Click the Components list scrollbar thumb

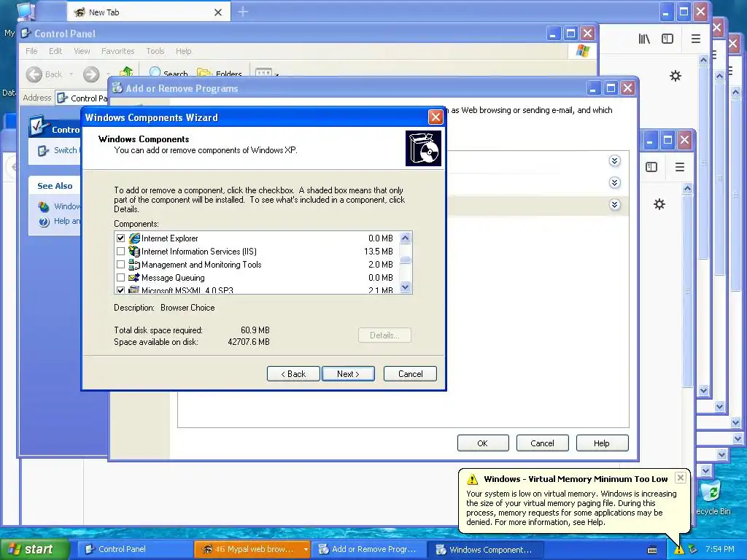406,260
